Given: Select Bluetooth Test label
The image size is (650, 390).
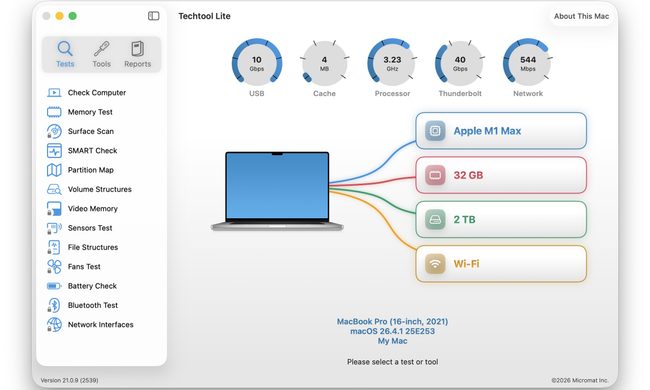Looking at the screenshot, I should (93, 305).
